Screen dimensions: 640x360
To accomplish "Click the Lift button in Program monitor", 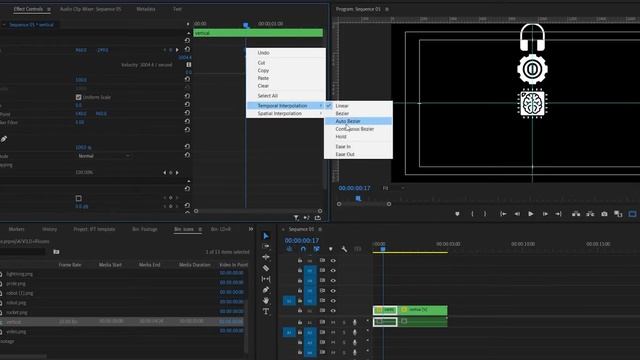I will click(x=576, y=214).
